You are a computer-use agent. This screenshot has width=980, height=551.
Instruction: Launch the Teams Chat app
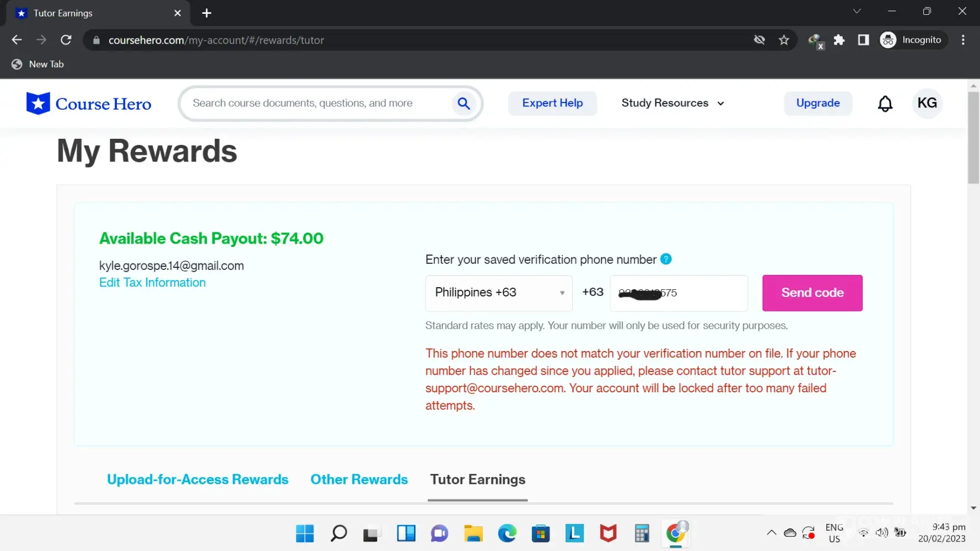(440, 533)
